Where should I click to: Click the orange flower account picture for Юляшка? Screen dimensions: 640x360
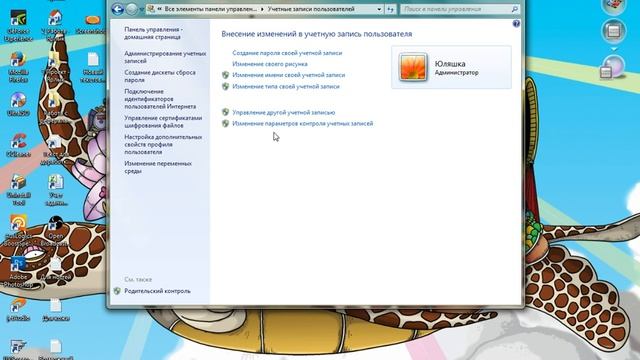(x=413, y=67)
